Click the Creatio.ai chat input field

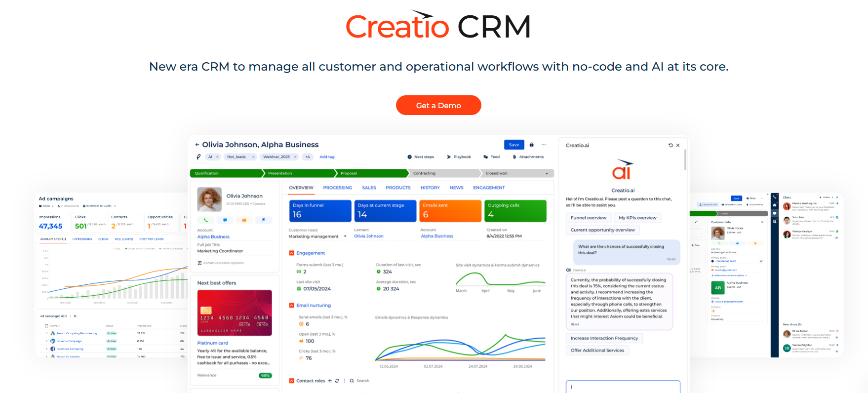click(x=623, y=387)
